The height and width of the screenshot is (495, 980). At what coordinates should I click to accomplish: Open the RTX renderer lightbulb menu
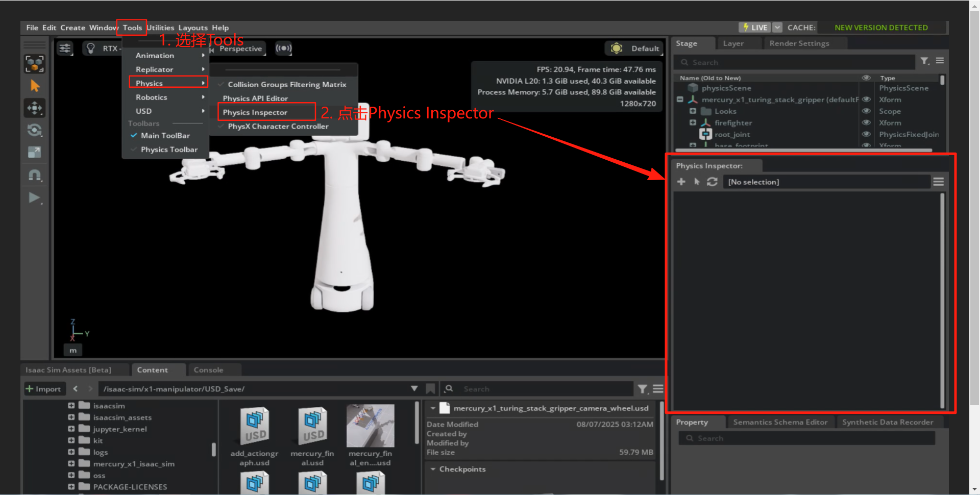coord(91,48)
